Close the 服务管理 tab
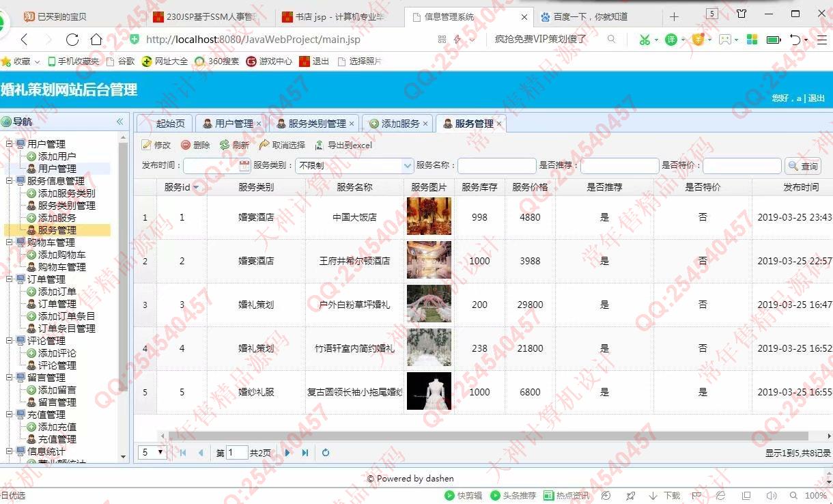This screenshot has height=504, width=833. (x=499, y=124)
